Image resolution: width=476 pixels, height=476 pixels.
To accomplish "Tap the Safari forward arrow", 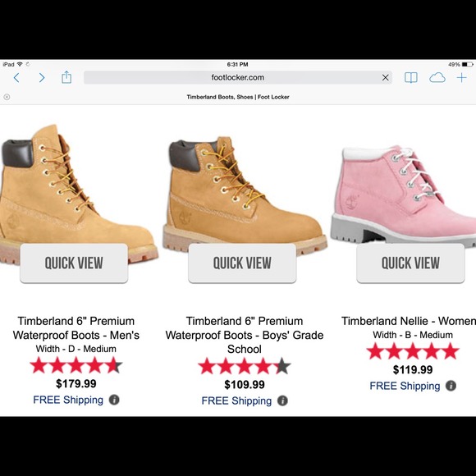I will (42, 78).
